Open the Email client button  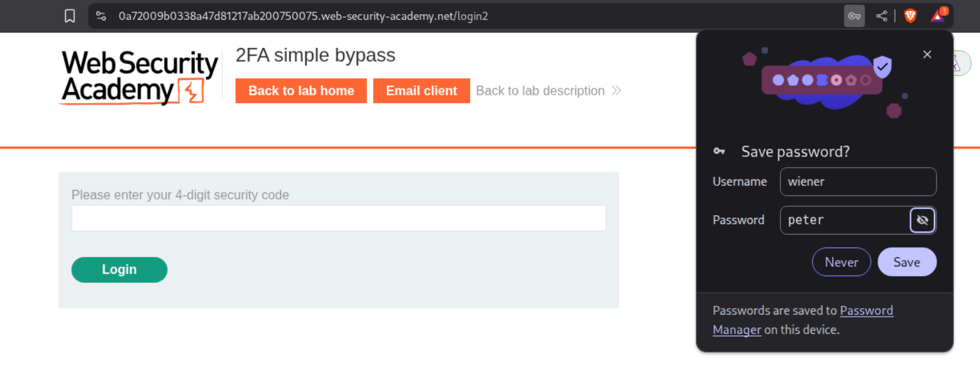click(x=421, y=91)
